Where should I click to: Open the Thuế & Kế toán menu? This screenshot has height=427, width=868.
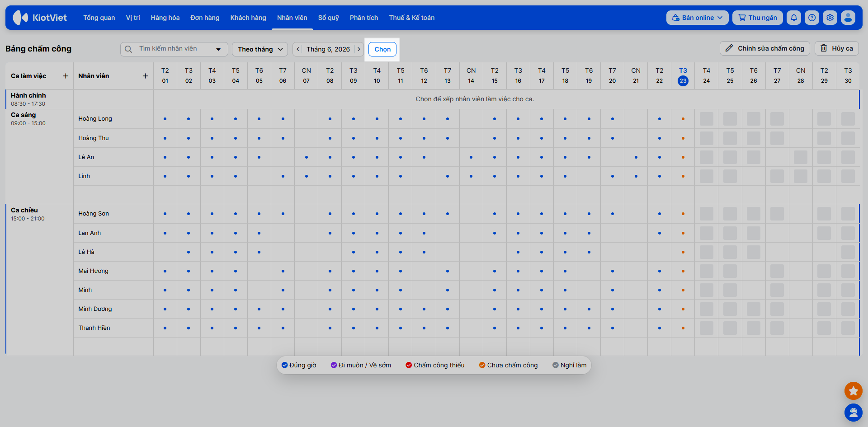[412, 18]
